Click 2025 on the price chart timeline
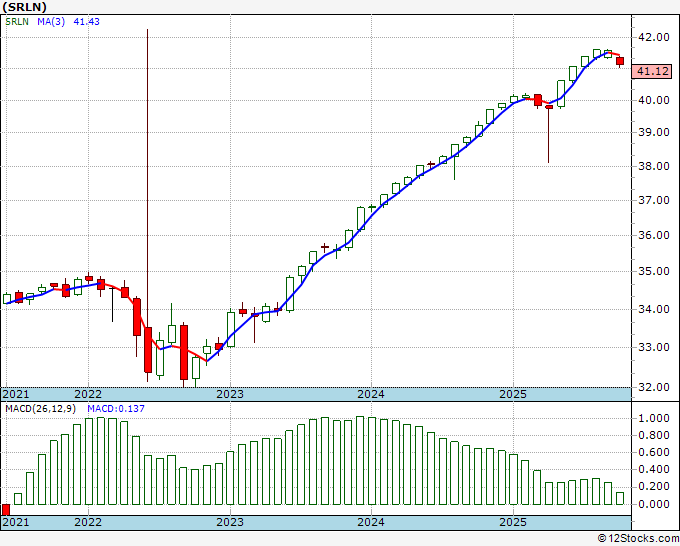 (513, 394)
